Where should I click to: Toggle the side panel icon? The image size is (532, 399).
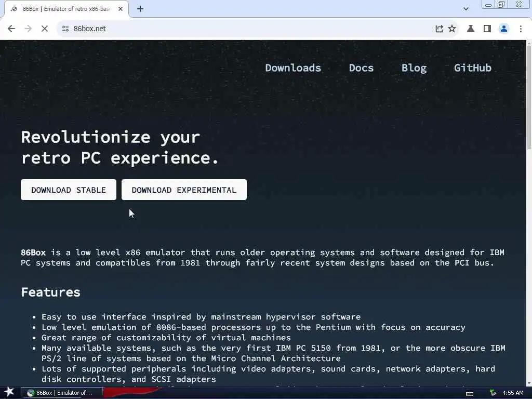[487, 29]
